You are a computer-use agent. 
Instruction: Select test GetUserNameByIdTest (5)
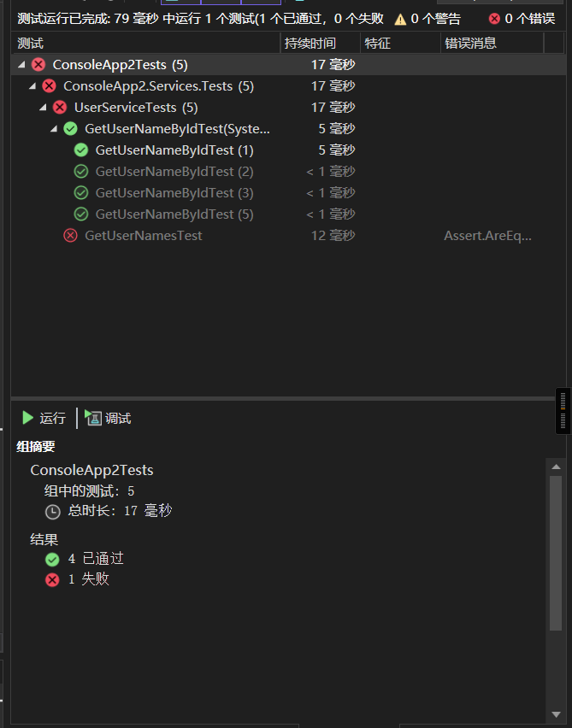click(288, 214)
